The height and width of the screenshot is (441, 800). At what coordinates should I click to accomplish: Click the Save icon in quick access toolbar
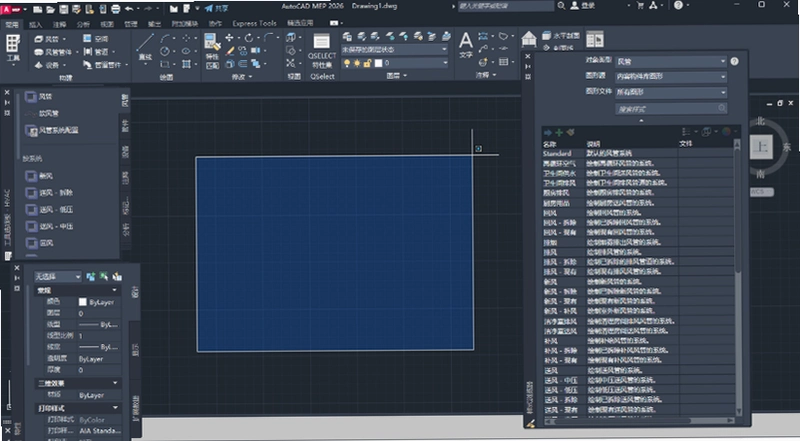point(63,9)
